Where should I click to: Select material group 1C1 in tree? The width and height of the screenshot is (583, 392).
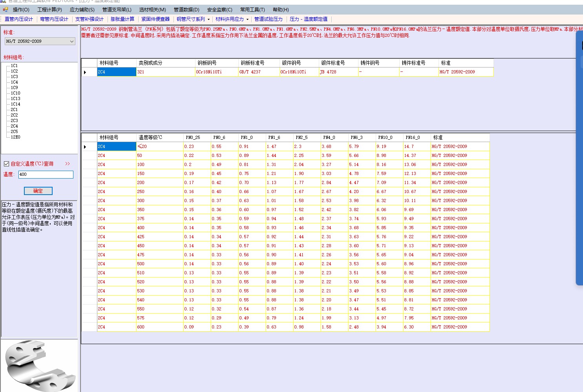coord(14,66)
